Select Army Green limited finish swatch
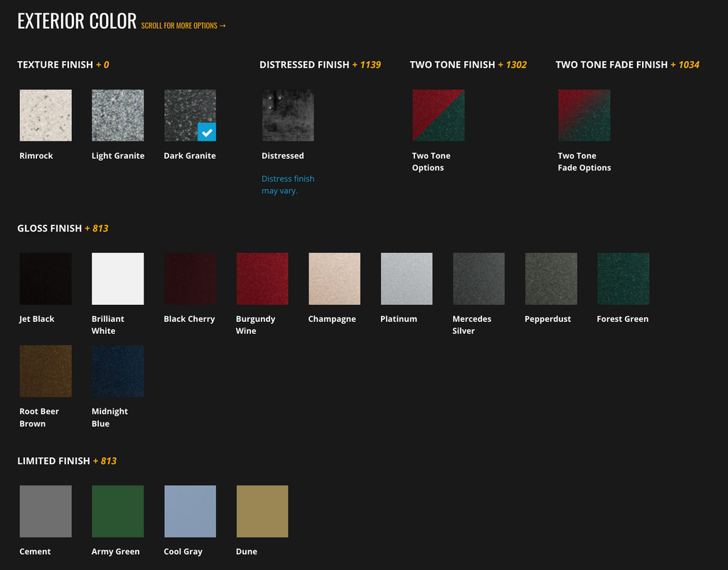This screenshot has width=728, height=570. point(117,511)
